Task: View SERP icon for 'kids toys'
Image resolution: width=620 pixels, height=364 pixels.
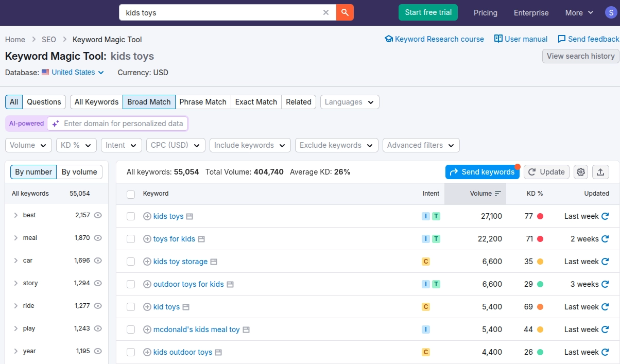Action: pyautogui.click(x=190, y=217)
